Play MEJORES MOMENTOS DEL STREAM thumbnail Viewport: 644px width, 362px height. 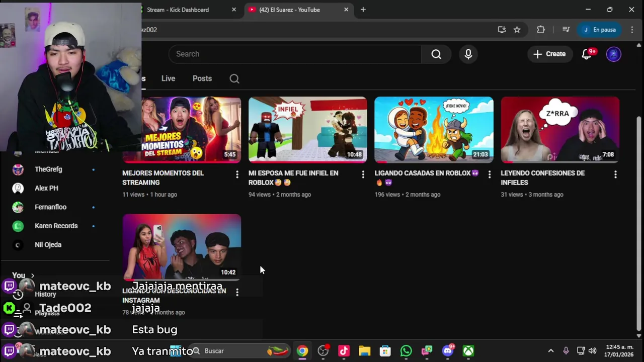[182, 130]
